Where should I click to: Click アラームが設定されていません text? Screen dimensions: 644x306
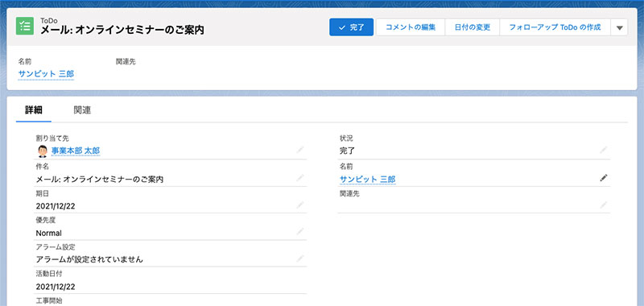coord(89,259)
